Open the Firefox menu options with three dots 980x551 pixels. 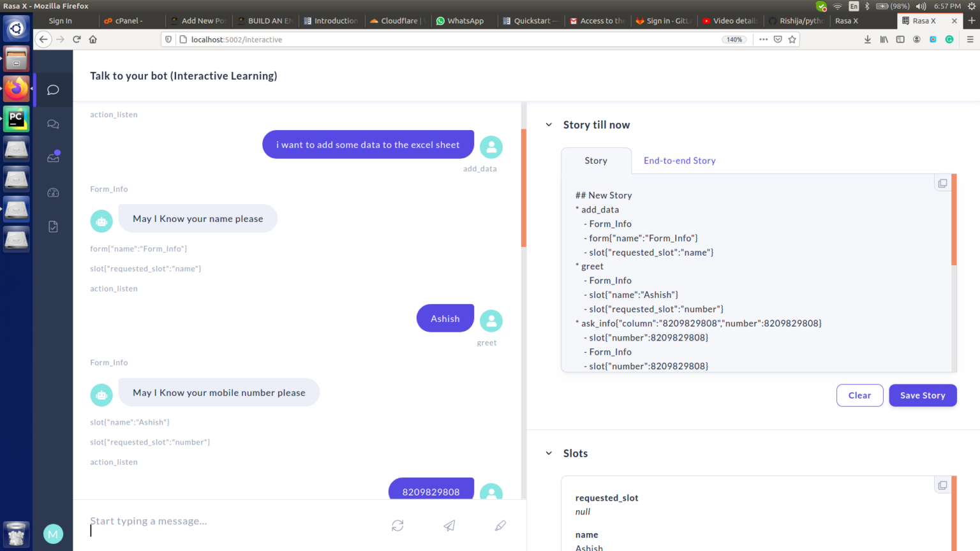[x=763, y=39]
